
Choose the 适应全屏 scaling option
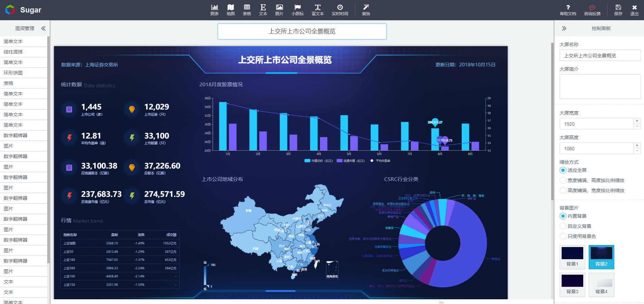pyautogui.click(x=563, y=170)
